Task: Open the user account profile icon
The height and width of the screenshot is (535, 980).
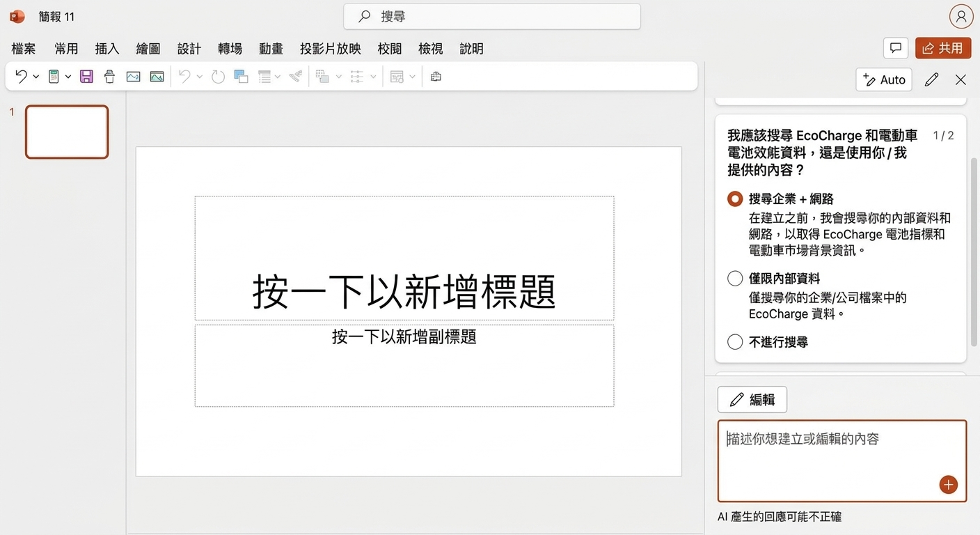Action: click(x=961, y=17)
